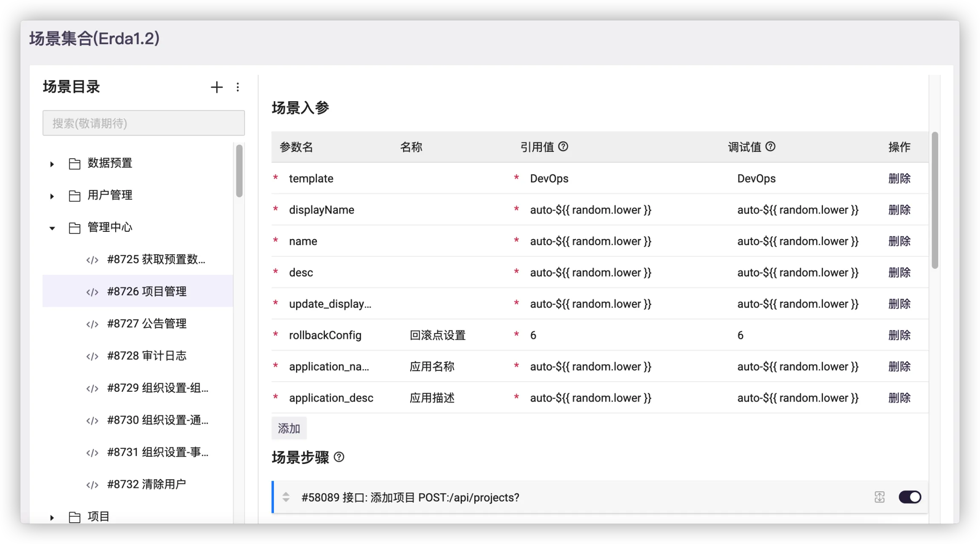
Task: Click the scene directory search field
Action: pos(143,123)
